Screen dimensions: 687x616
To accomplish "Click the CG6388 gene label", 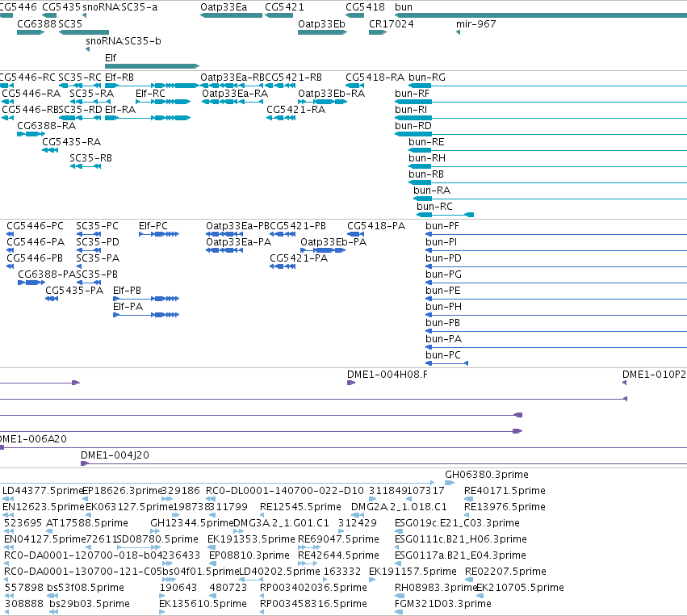I will 37,24.
